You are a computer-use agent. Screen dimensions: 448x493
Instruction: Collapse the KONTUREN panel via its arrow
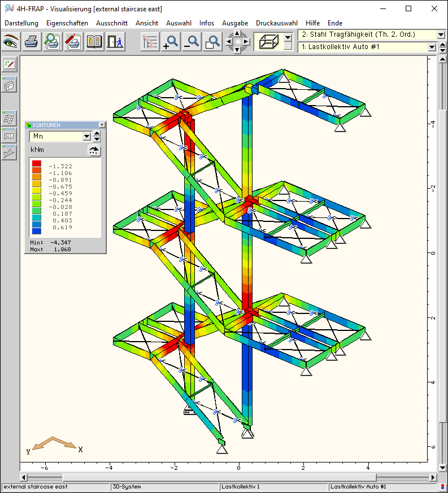pyautogui.click(x=102, y=125)
